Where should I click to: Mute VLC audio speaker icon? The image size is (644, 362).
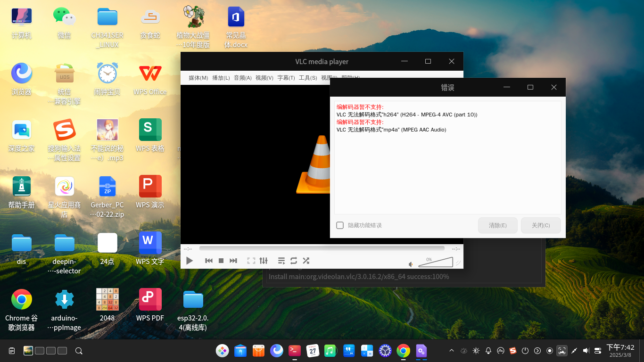[411, 264]
